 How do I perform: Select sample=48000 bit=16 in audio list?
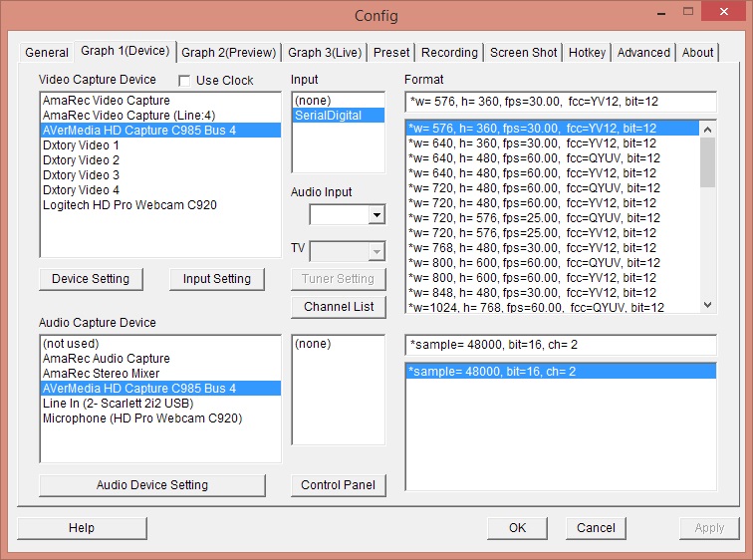click(561, 372)
